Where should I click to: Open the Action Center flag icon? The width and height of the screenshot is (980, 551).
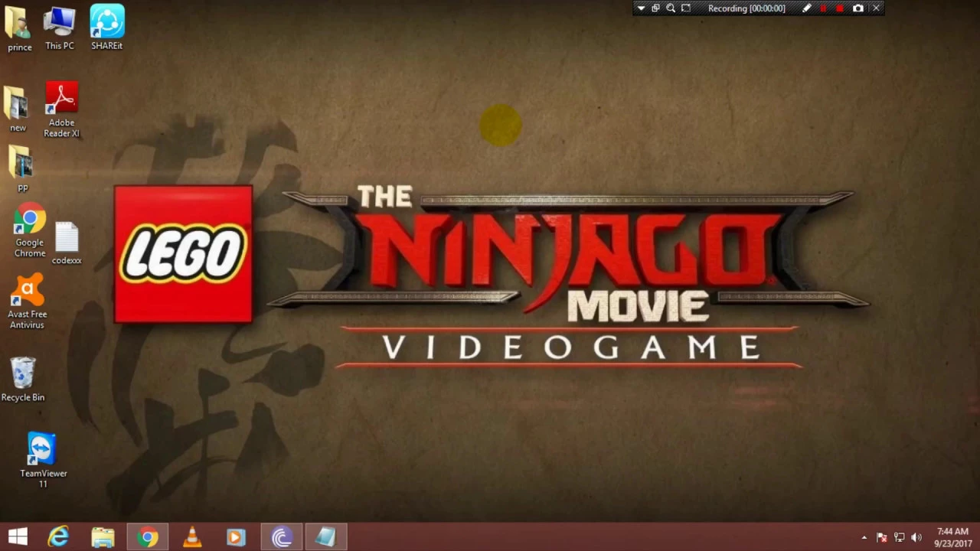point(882,538)
